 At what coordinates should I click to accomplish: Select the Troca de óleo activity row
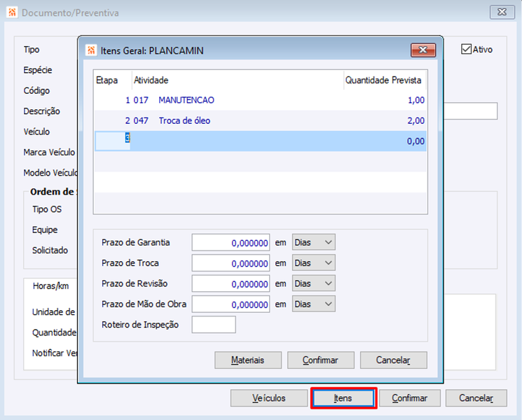click(261, 120)
